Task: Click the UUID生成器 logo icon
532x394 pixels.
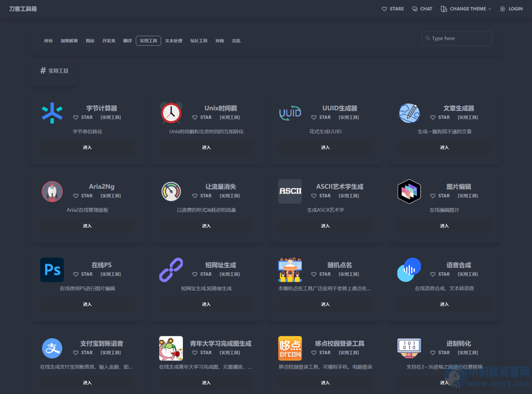Action: [290, 113]
